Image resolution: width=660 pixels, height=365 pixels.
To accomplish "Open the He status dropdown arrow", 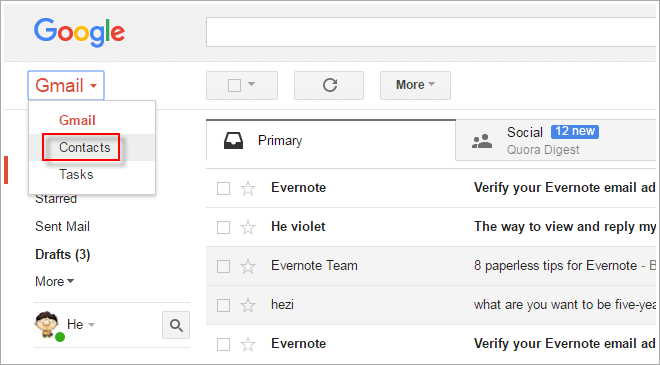I will point(91,325).
